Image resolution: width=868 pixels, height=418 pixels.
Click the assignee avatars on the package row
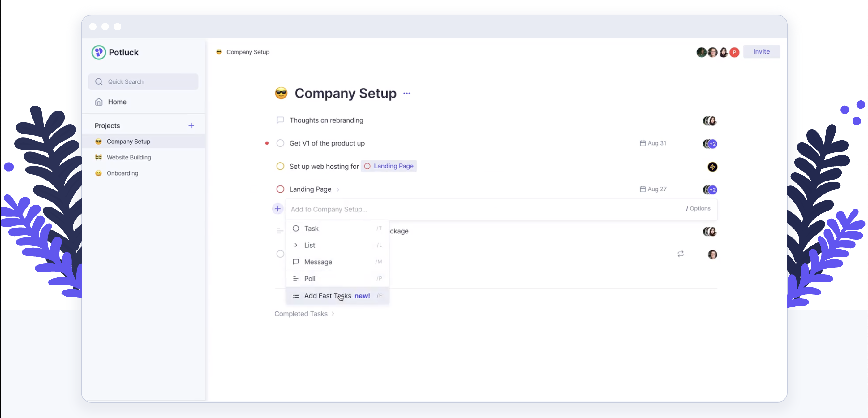click(x=710, y=231)
